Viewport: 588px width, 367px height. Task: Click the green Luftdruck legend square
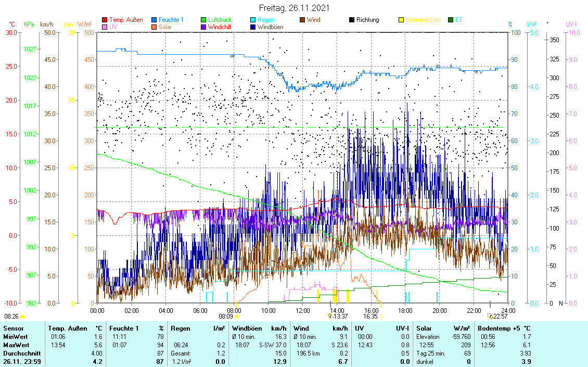(x=203, y=20)
